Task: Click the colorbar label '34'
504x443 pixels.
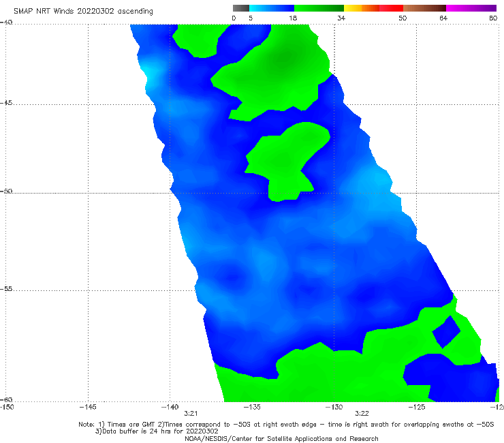Action: pos(341,18)
